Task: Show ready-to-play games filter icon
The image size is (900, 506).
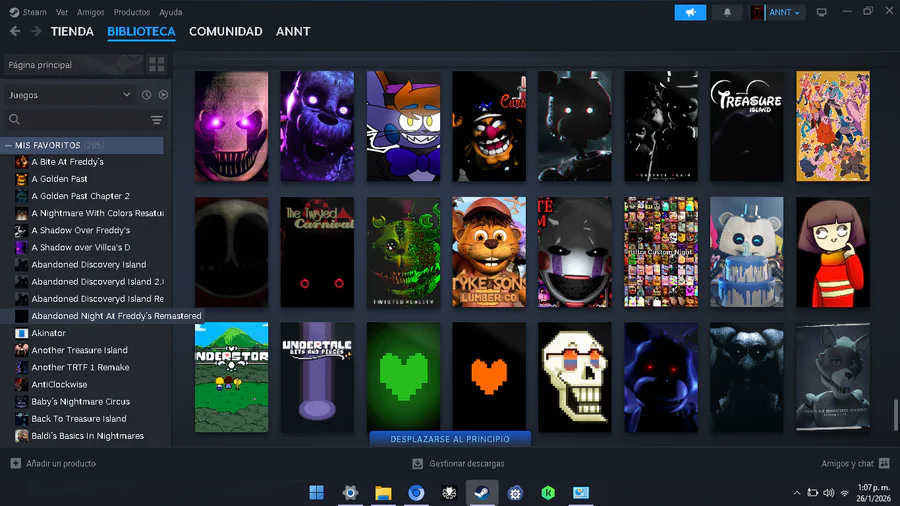Action: point(163,95)
